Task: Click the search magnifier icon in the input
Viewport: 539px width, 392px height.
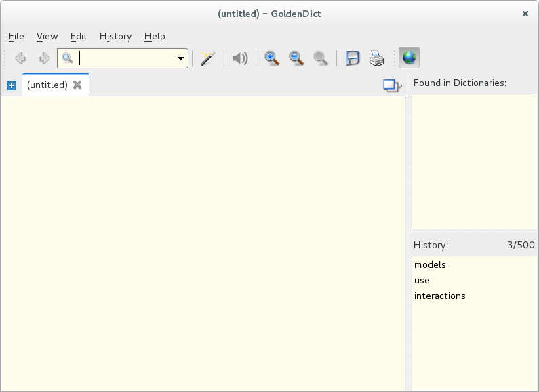Action: pyautogui.click(x=67, y=58)
